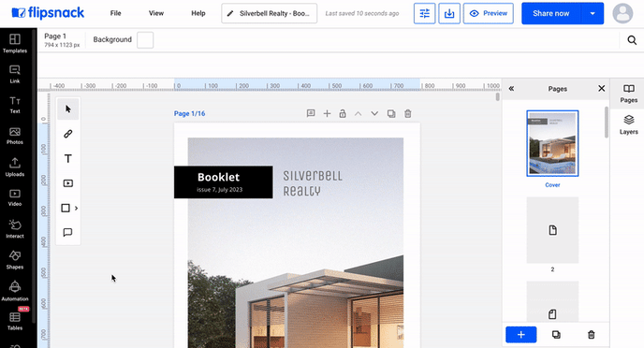644x348 pixels.
Task: Select the comment bubble tool in canvas toolbar
Action: click(x=67, y=232)
